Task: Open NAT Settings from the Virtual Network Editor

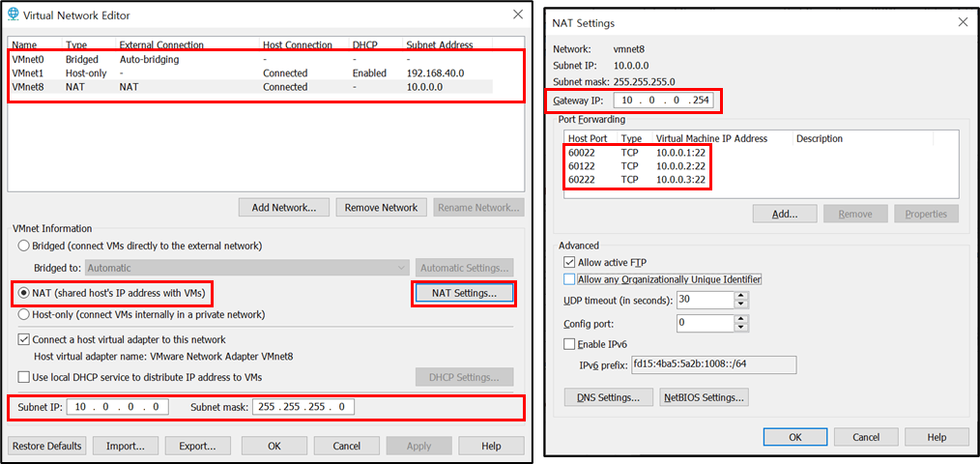Action: point(464,293)
